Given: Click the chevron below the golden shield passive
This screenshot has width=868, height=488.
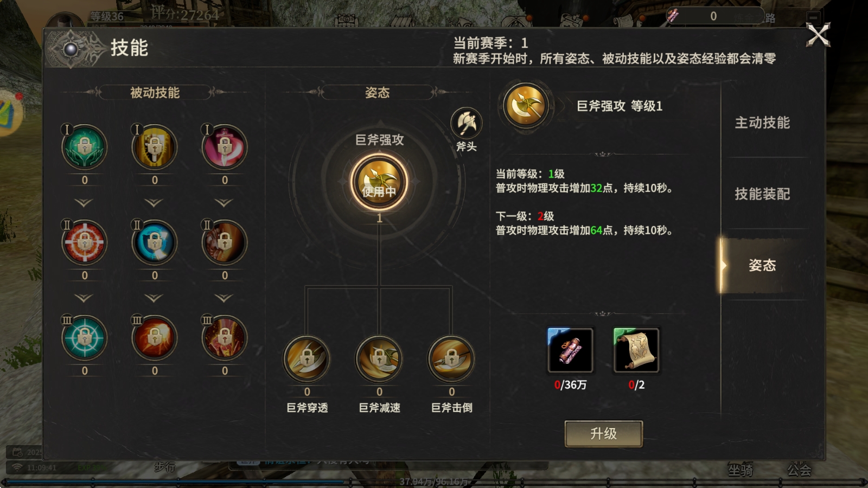Looking at the screenshot, I should pyautogui.click(x=154, y=203).
